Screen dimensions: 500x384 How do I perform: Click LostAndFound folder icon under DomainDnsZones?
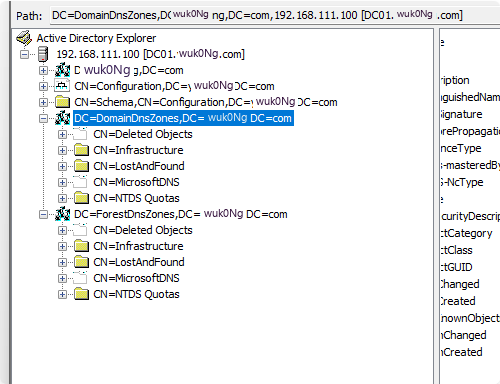tap(81, 166)
